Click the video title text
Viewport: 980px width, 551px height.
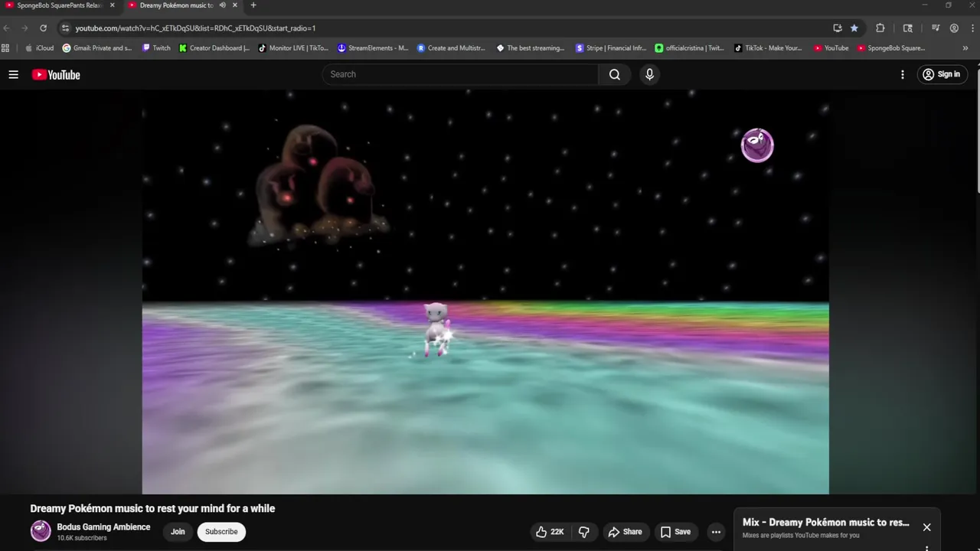152,508
